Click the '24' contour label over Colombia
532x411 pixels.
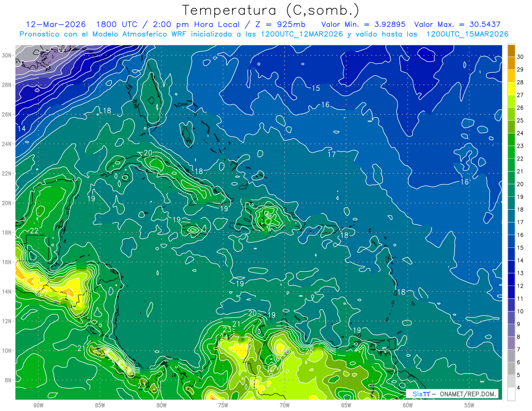pyautogui.click(x=224, y=337)
